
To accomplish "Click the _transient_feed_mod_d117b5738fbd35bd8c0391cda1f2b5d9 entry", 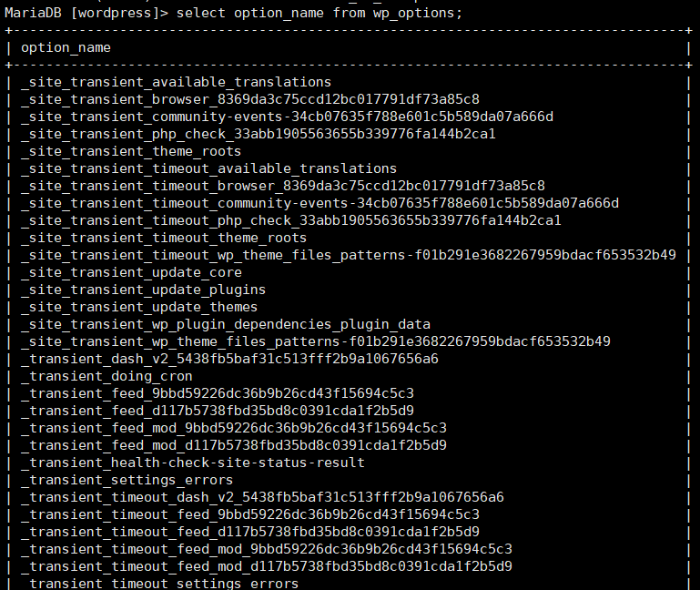I will tap(234, 445).
